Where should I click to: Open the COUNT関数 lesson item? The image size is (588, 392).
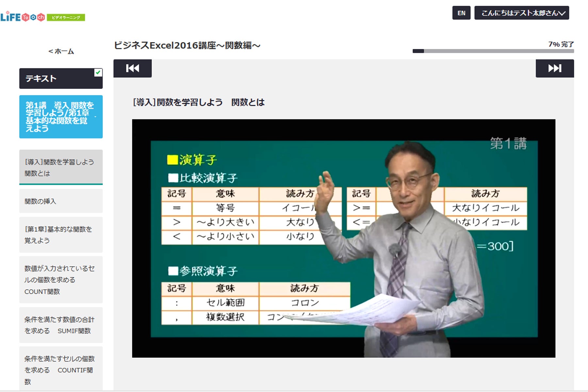tap(61, 280)
